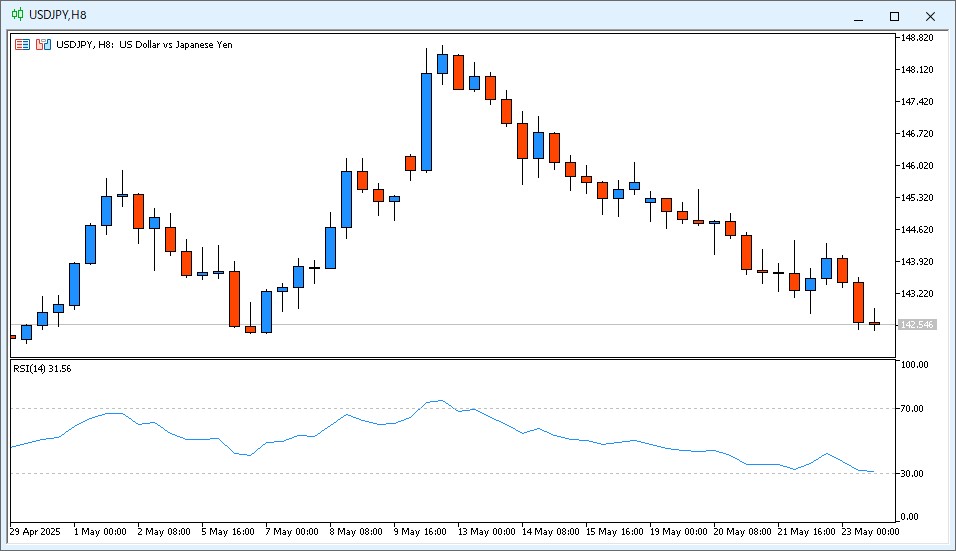The image size is (956, 551).
Task: Click the 146.720 price scale label
Action: (917, 133)
